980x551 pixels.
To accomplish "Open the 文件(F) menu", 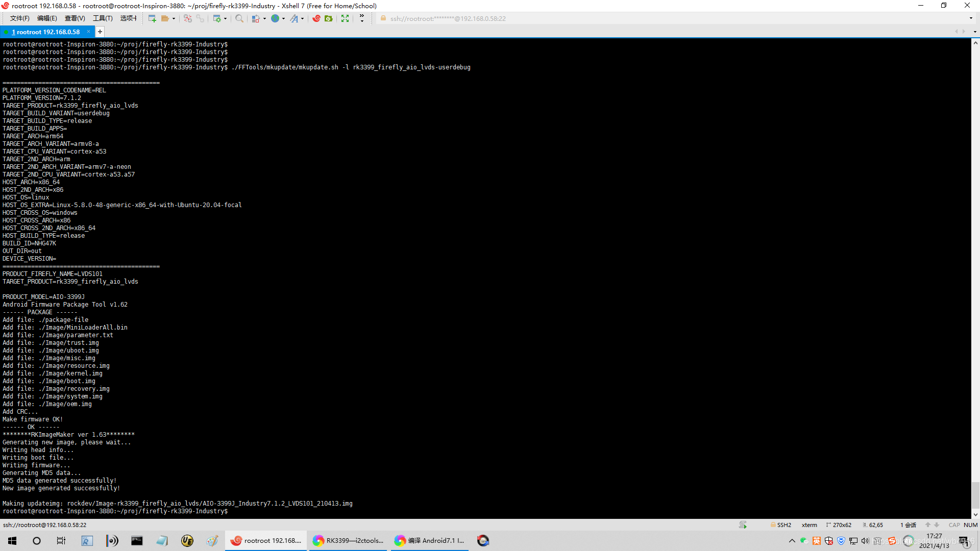I will [19, 18].
